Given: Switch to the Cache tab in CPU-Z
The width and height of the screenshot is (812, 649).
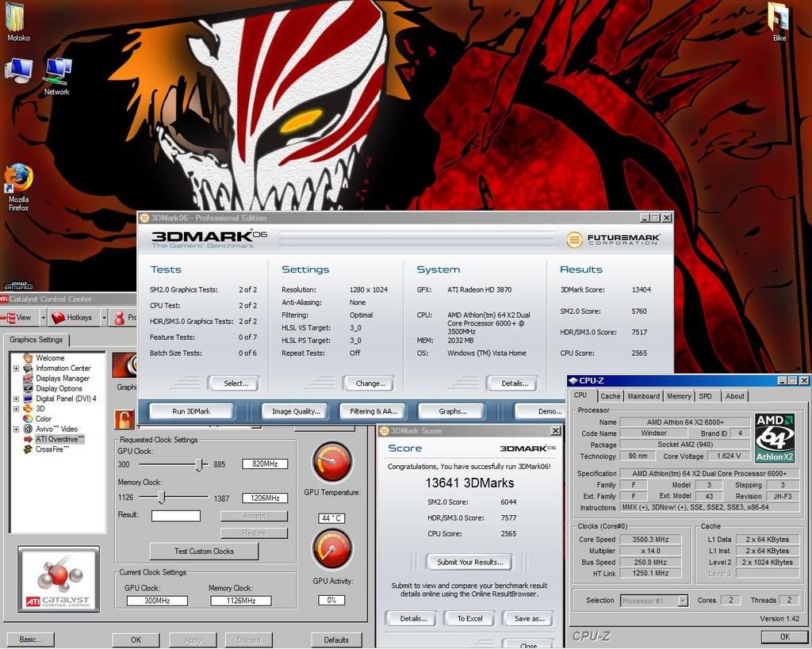Looking at the screenshot, I should pyautogui.click(x=610, y=396).
